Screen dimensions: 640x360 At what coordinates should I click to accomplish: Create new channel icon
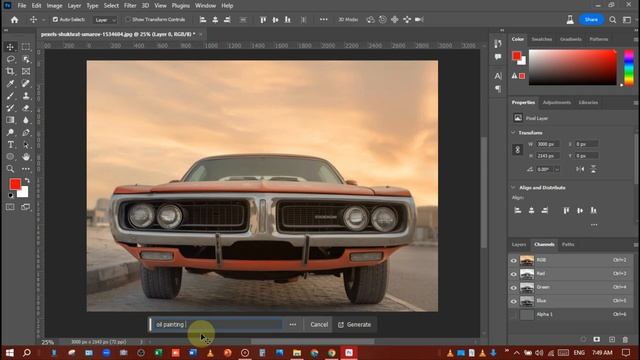tap(612, 340)
